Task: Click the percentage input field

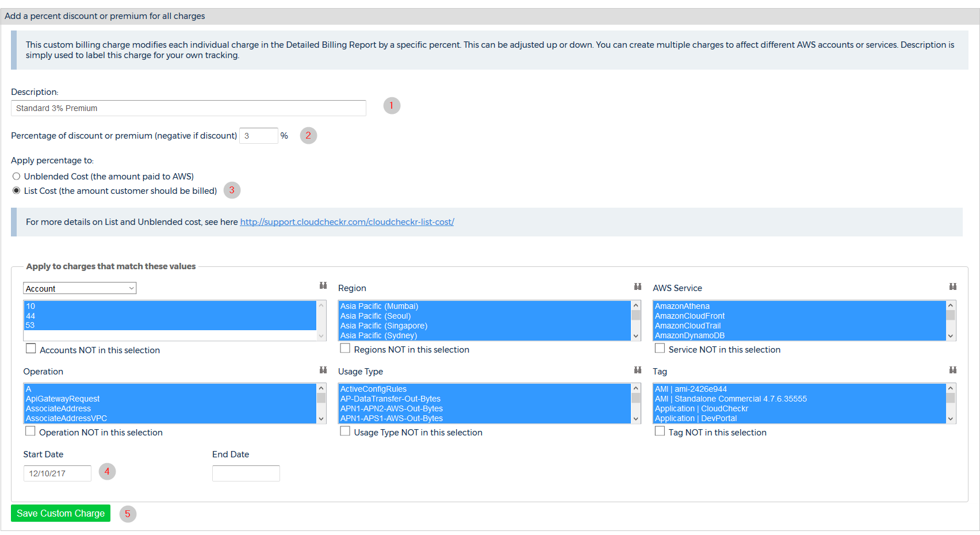Action: pos(259,136)
